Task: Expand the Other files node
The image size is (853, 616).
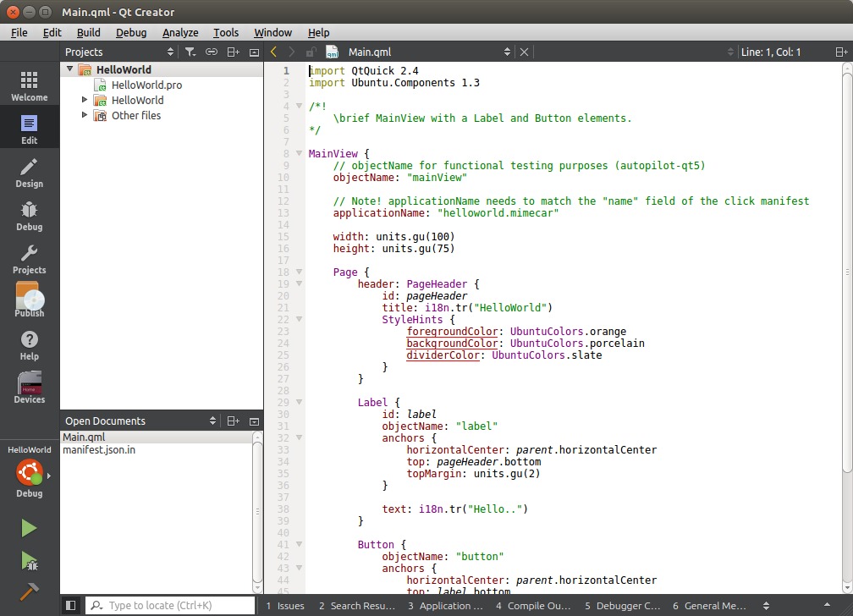Action: 85,115
